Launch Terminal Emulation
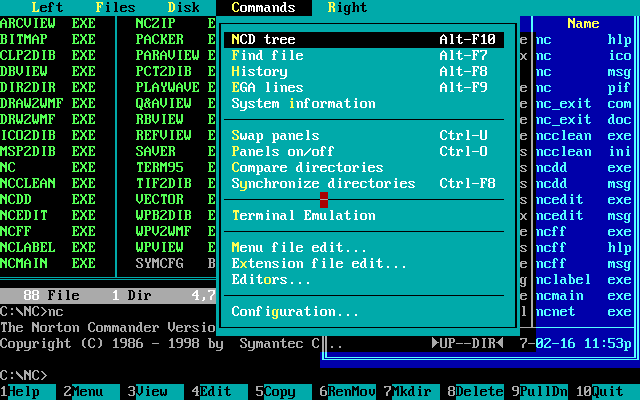 (364, 216)
